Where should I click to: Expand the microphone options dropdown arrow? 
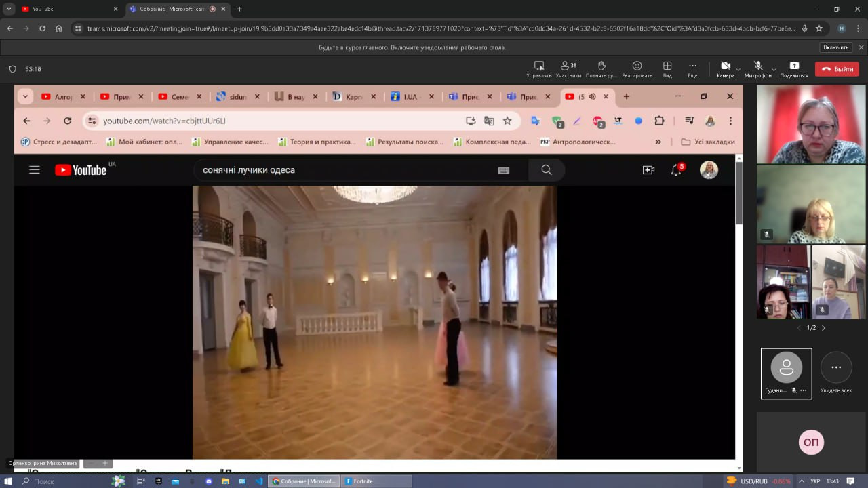pyautogui.click(x=774, y=69)
